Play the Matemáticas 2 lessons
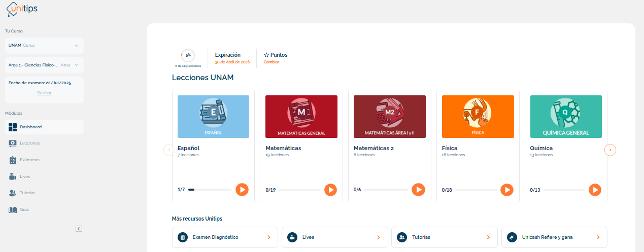644x252 pixels. (418, 190)
